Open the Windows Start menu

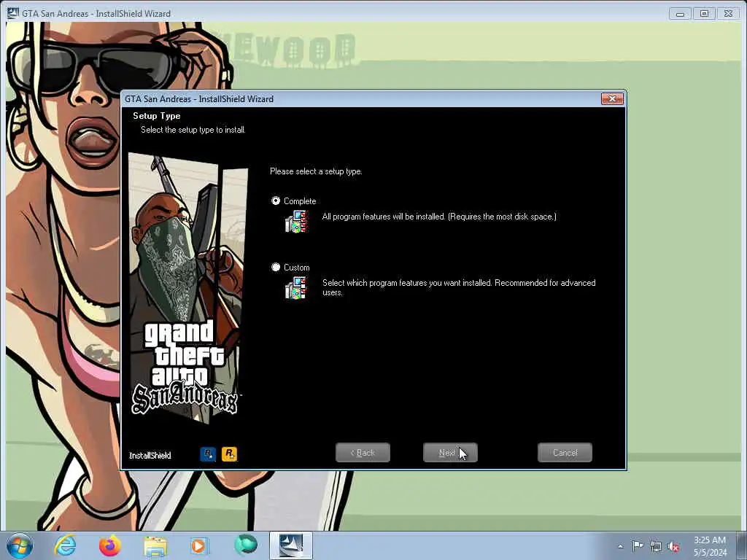click(x=20, y=545)
